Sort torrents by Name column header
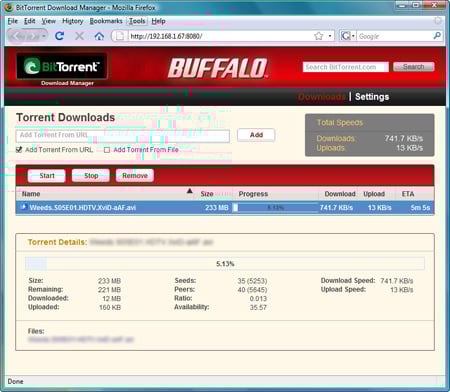 tap(31, 194)
